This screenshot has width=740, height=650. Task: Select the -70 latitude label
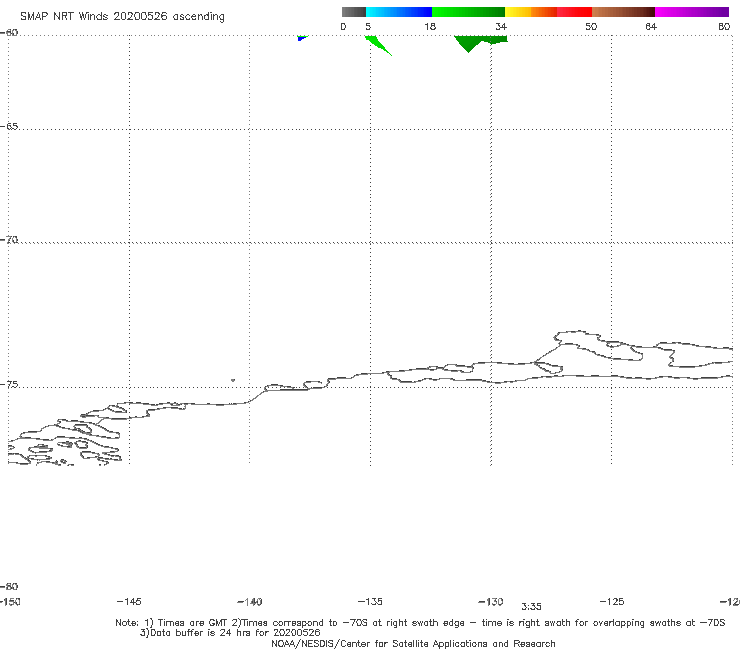pos(9,240)
